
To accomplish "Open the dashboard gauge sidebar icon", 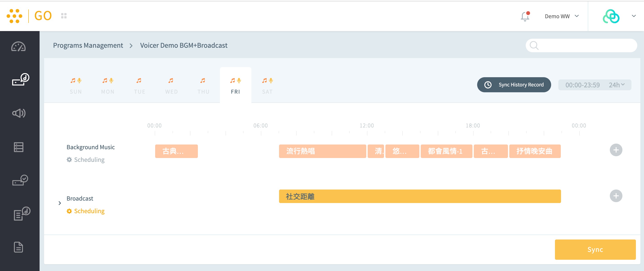I will [x=18, y=47].
